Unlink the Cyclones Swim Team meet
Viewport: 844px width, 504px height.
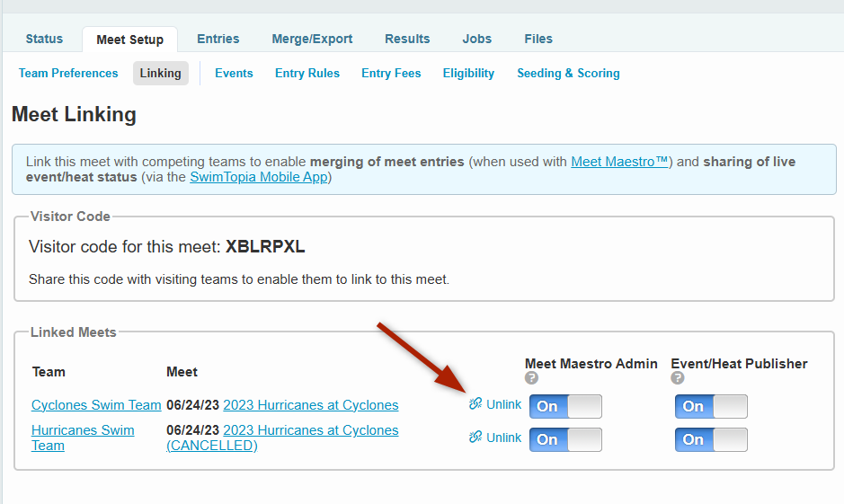(495, 404)
